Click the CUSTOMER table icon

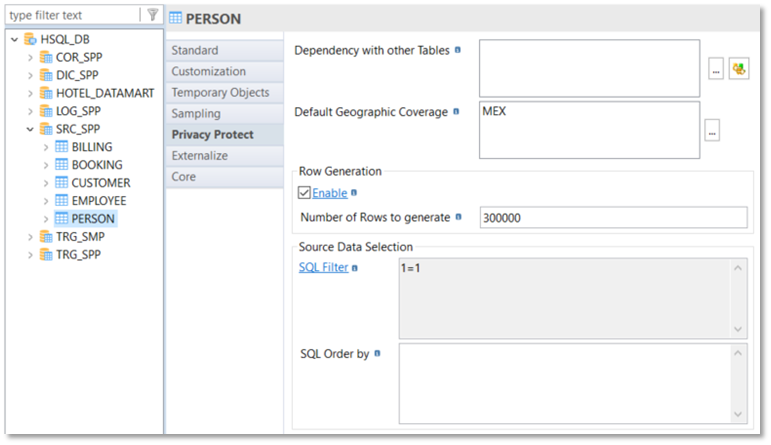pyautogui.click(x=61, y=182)
